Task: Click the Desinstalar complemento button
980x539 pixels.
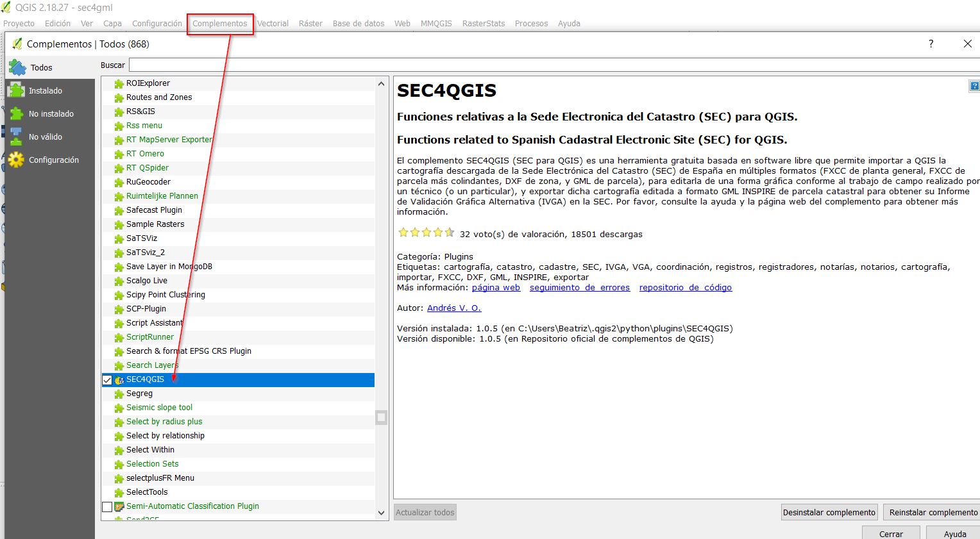Action: point(829,512)
